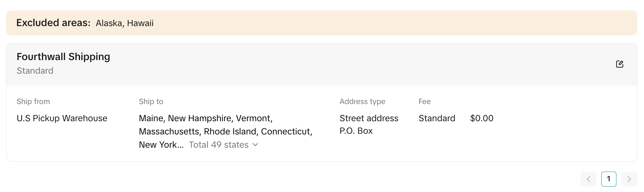Click the chevron beside Total 49 states
Image resolution: width=644 pixels, height=192 pixels.
255,145
